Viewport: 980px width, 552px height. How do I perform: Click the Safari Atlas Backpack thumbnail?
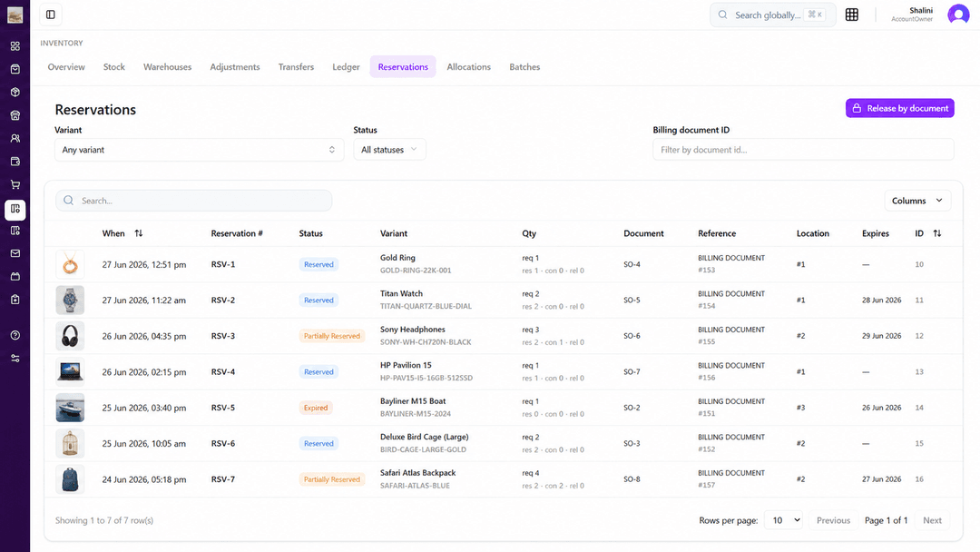click(70, 479)
